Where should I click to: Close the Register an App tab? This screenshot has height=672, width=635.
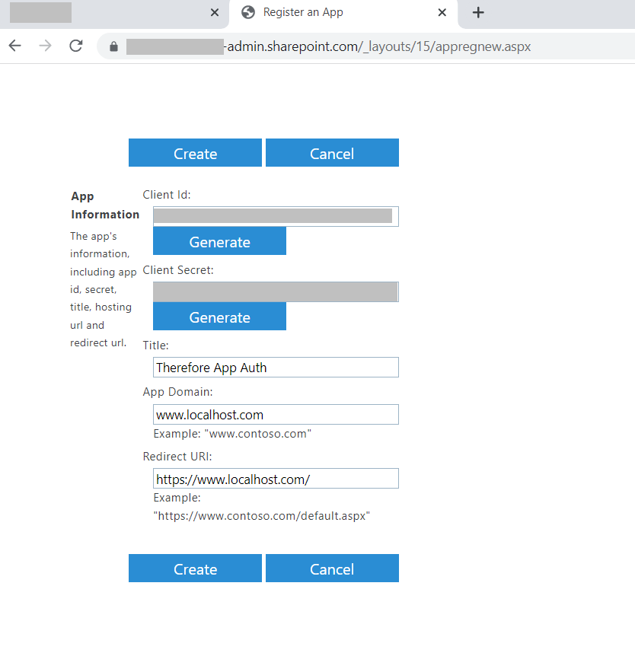(x=442, y=13)
